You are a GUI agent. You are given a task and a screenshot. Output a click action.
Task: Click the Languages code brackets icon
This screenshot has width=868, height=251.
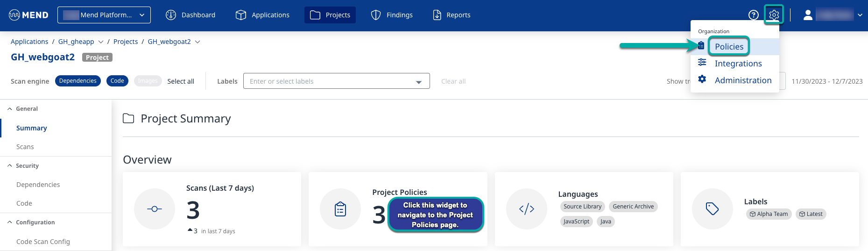(526, 209)
